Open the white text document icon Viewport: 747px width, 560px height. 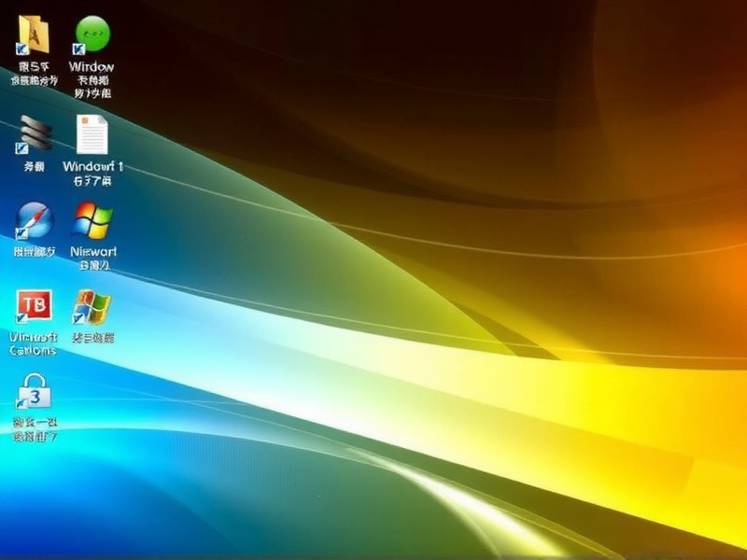pos(92,134)
